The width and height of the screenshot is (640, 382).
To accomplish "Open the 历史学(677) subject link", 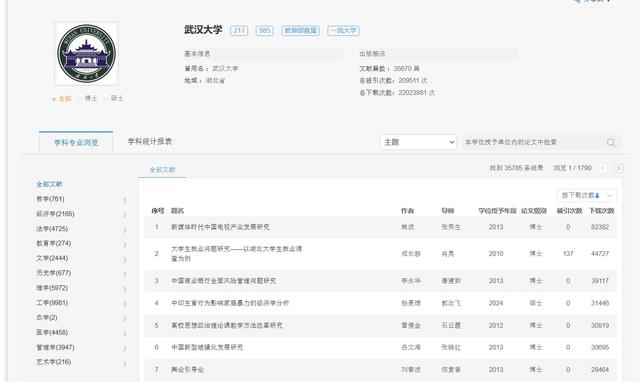I will 53,273.
